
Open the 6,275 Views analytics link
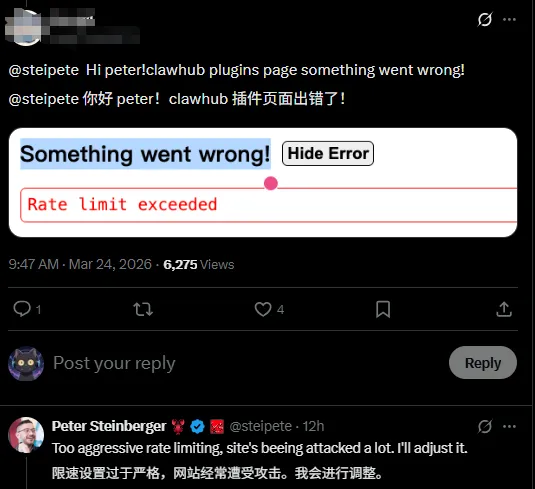(199, 264)
